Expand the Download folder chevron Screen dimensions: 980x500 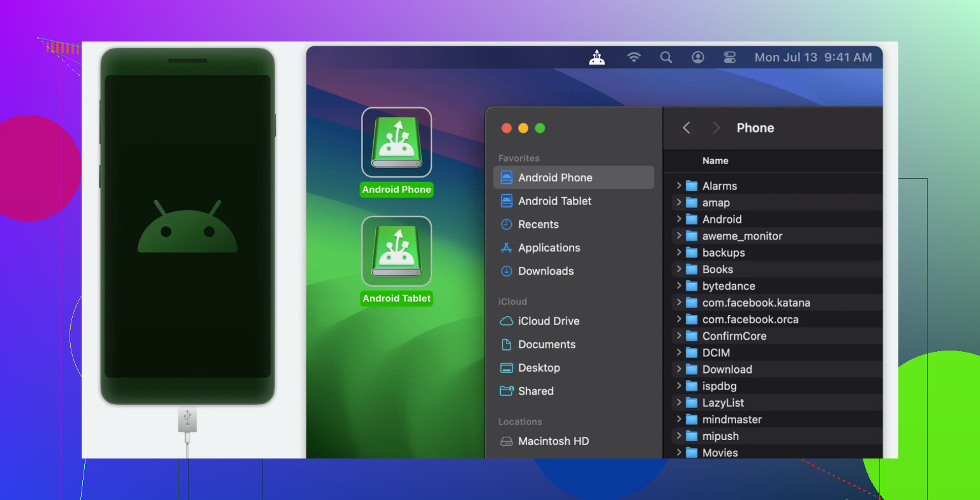[679, 369]
